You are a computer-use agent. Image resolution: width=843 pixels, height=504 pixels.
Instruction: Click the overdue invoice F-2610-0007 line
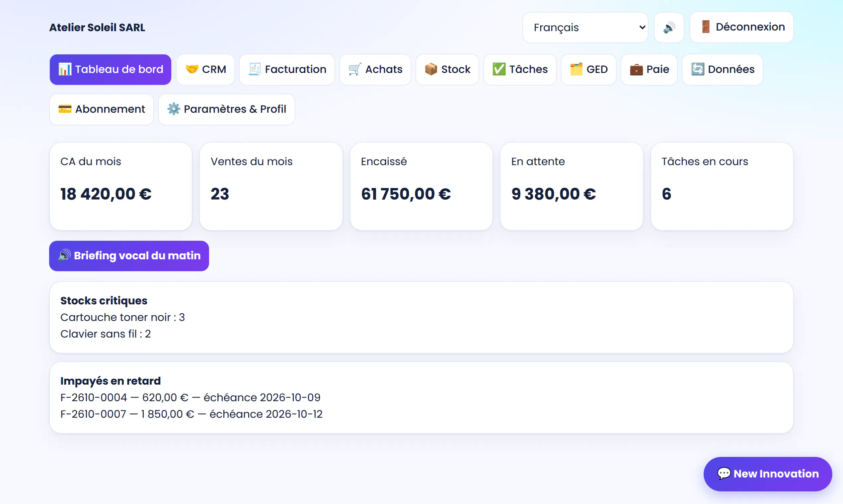pyautogui.click(x=192, y=414)
